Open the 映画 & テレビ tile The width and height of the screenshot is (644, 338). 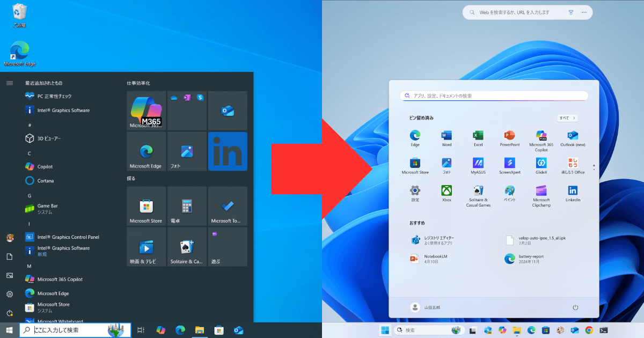pyautogui.click(x=146, y=247)
